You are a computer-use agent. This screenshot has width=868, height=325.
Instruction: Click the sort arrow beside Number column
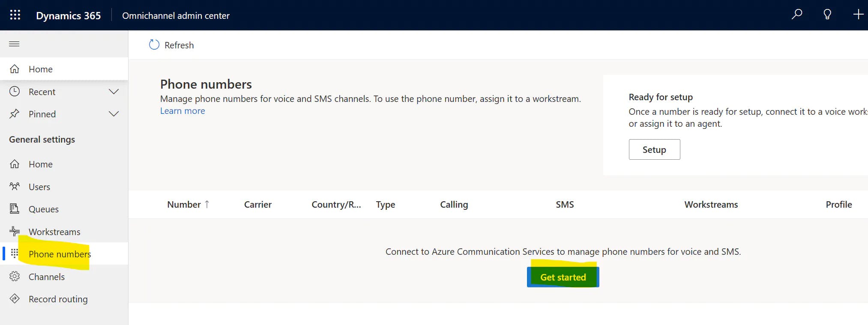pos(207,204)
